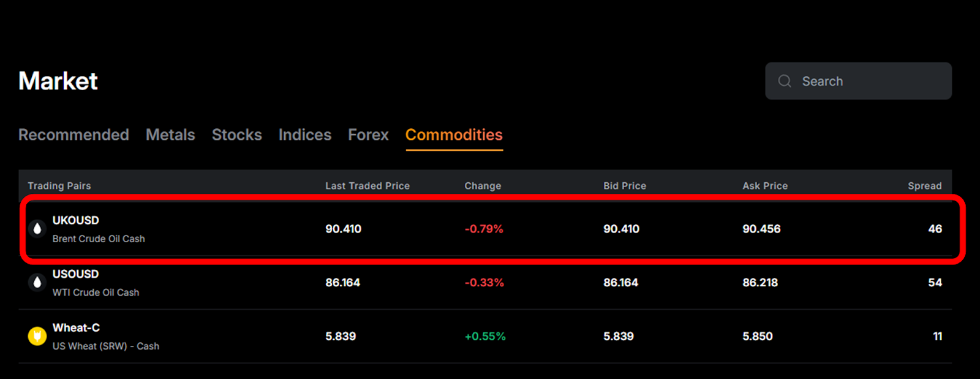
Task: Click the Ask Price column header
Action: coord(764,185)
